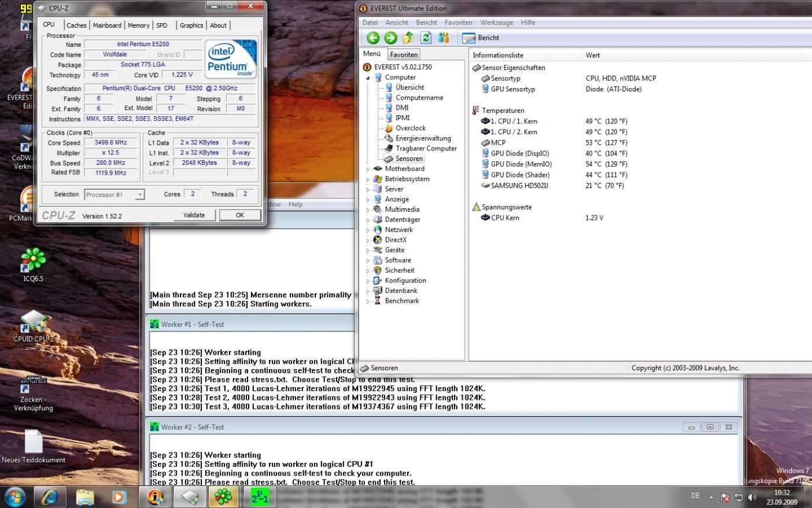Expand the Netzwerk tree node
812x508 pixels.
click(368, 230)
